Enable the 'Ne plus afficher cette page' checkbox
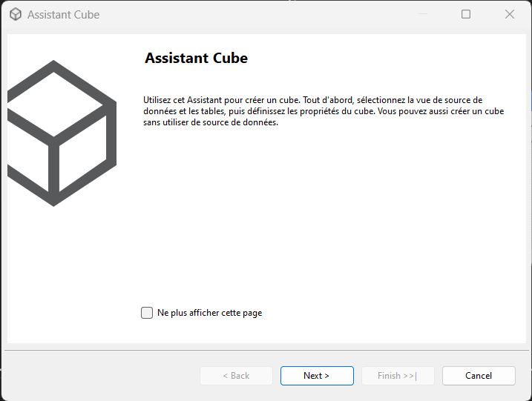532x401 pixels. (147, 313)
